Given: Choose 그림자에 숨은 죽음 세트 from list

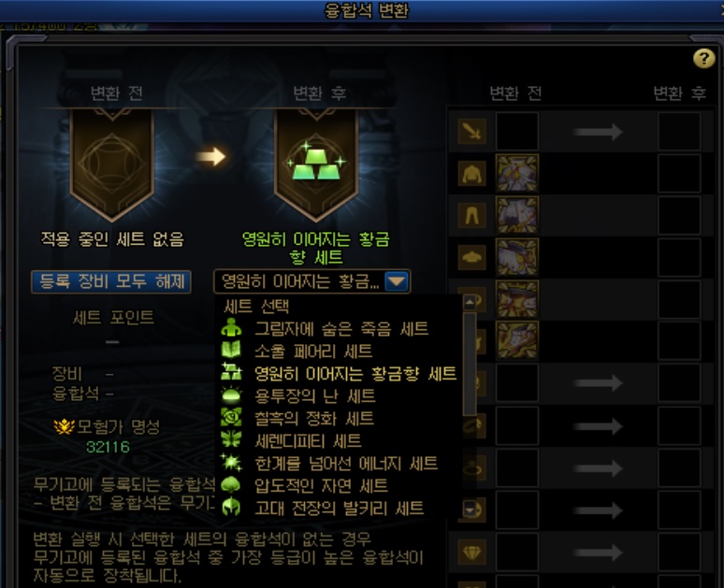Looking at the screenshot, I should (x=340, y=329).
